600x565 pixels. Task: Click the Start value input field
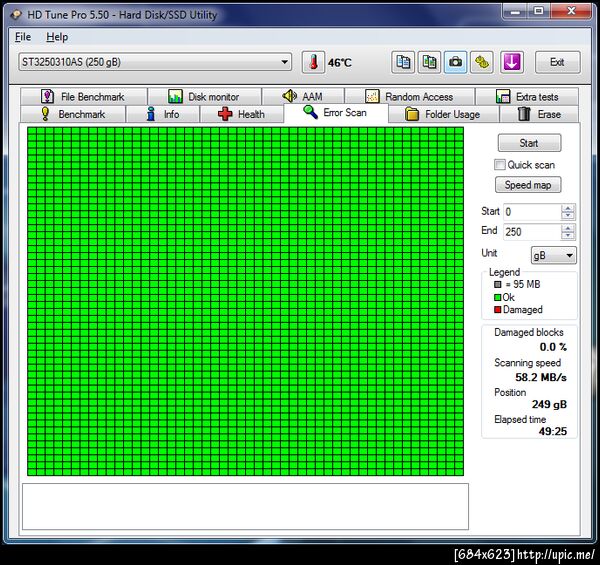click(532, 212)
